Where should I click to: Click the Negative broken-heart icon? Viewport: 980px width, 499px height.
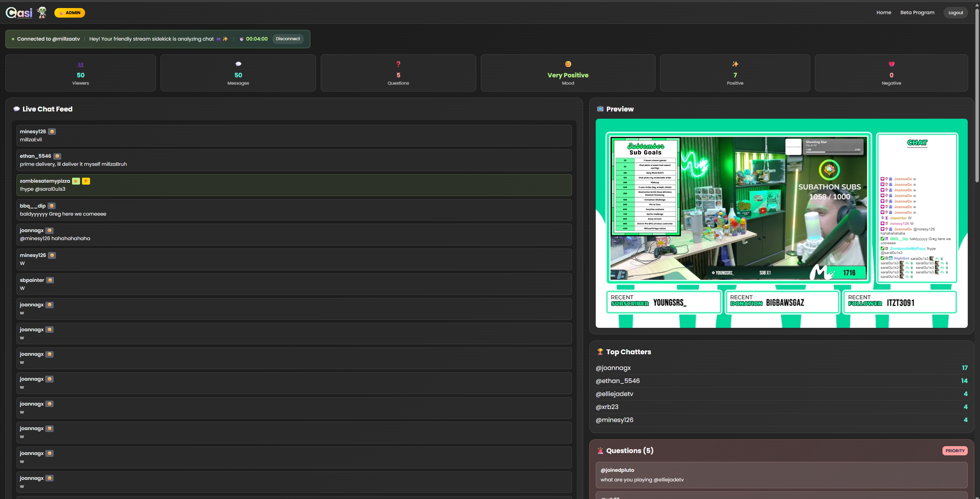[x=892, y=64]
